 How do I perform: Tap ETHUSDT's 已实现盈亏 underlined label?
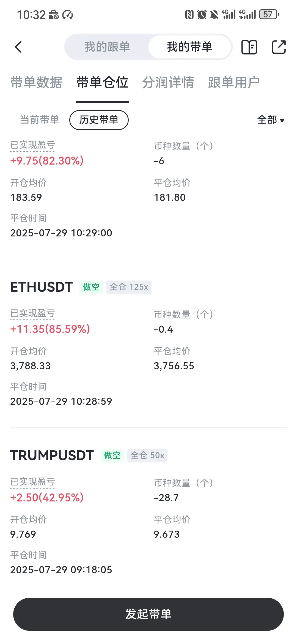[32, 313]
